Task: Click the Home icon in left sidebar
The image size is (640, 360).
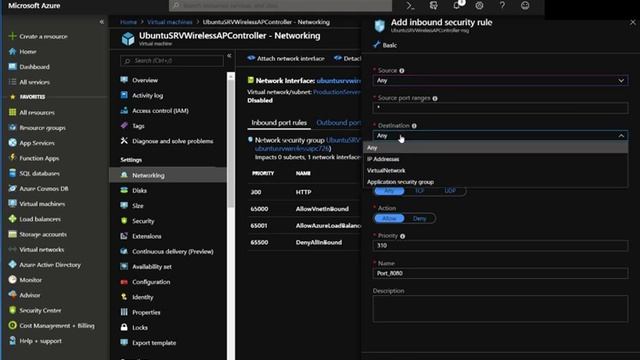Action: click(x=12, y=51)
